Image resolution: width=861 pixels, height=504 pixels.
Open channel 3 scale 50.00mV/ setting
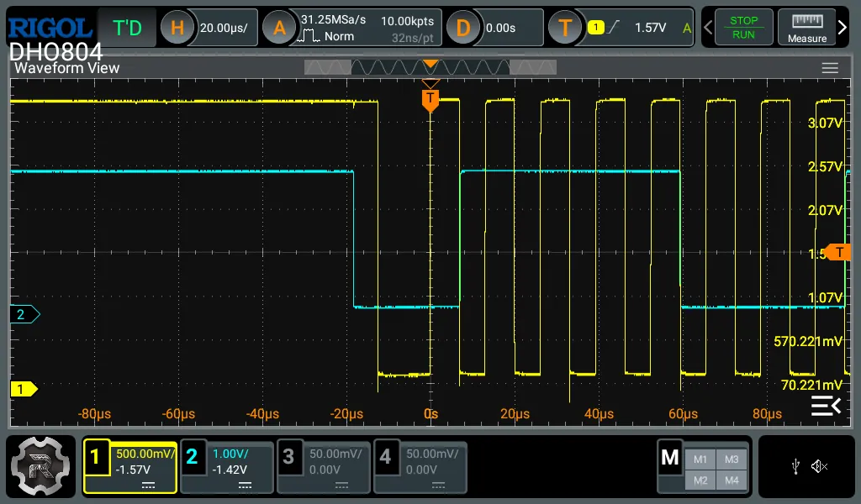335,454
